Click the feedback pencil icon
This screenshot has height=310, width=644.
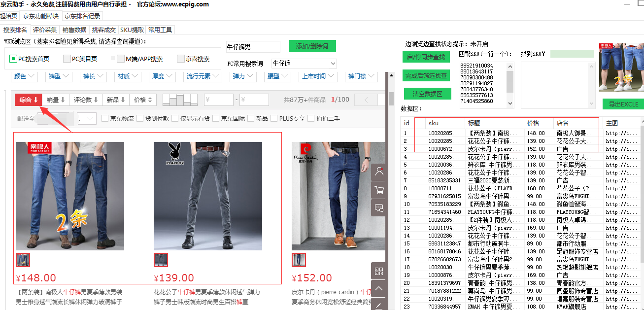click(379, 305)
